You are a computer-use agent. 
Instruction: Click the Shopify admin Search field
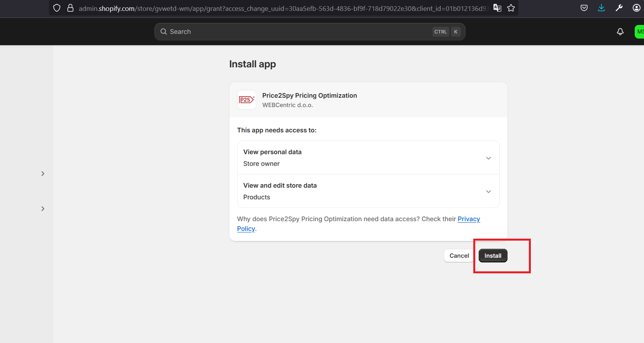(310, 32)
